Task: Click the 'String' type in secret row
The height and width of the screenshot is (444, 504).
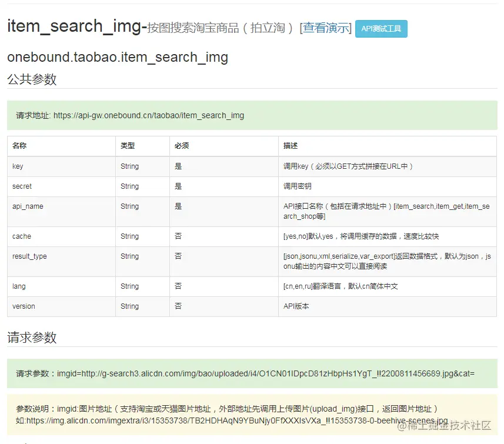Action: (129, 186)
